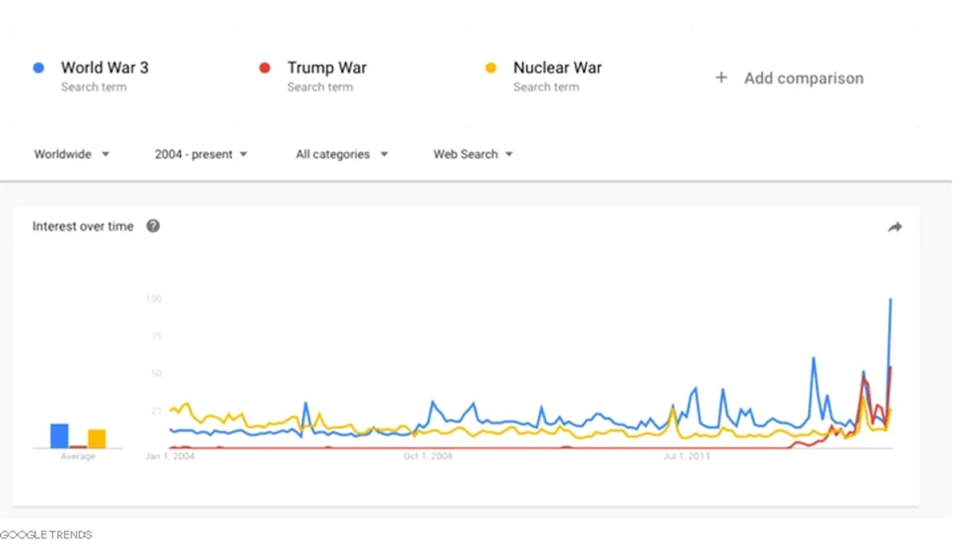The width and height of the screenshot is (976, 560).
Task: Click the Interest over time heading
Action: [x=82, y=226]
